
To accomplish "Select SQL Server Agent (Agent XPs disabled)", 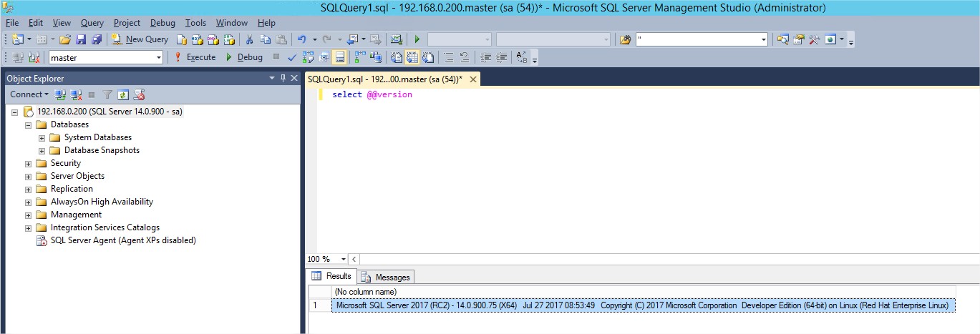I will tap(123, 240).
